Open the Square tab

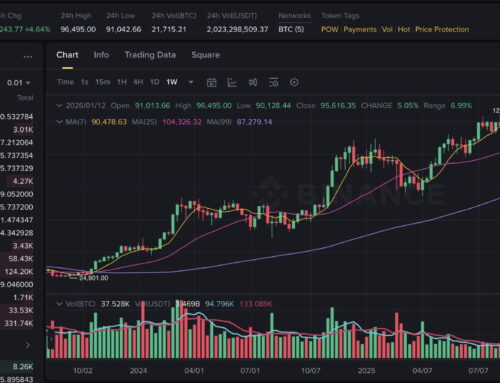(x=205, y=55)
